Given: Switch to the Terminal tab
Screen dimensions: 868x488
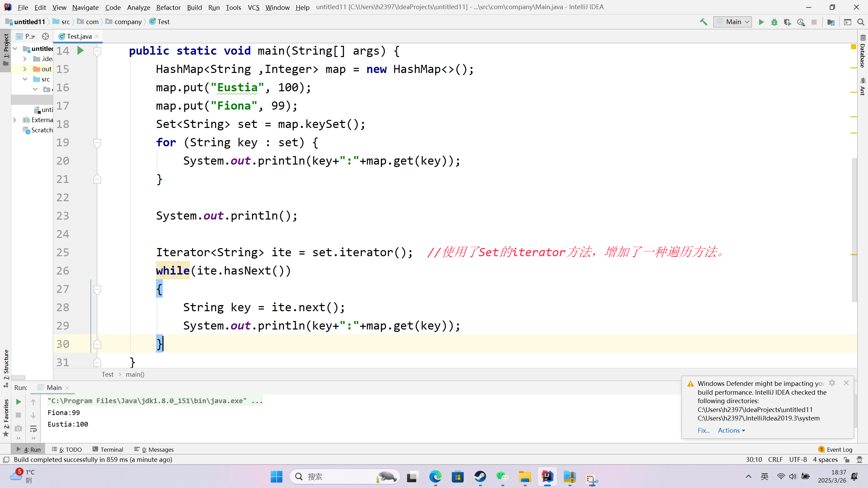Looking at the screenshot, I should pos(108,449).
